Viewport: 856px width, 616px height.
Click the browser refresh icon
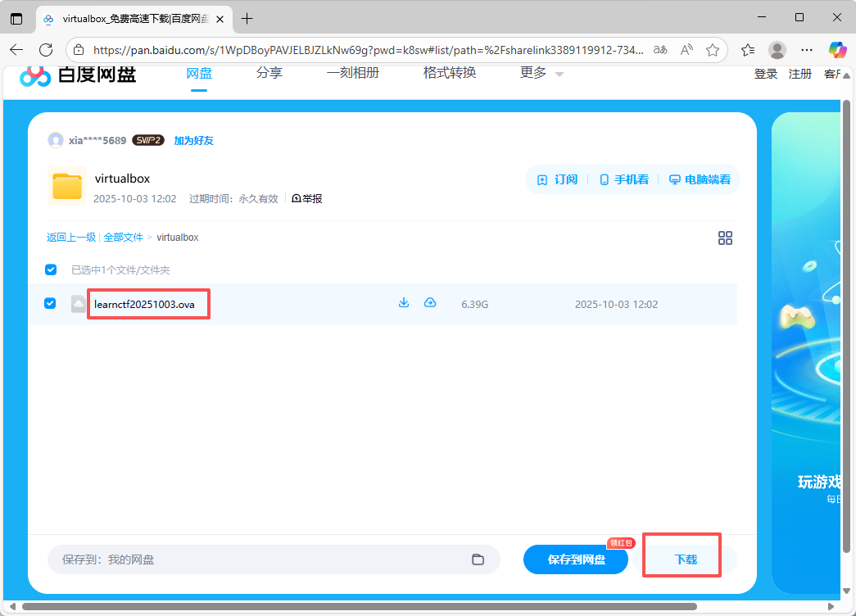pos(46,50)
